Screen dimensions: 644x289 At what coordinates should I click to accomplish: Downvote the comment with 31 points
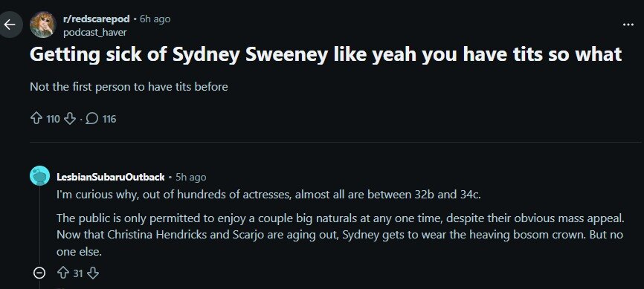93,273
